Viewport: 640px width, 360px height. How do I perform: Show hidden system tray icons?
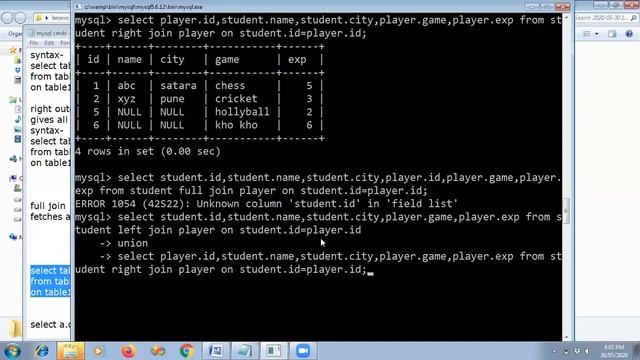(x=555, y=351)
